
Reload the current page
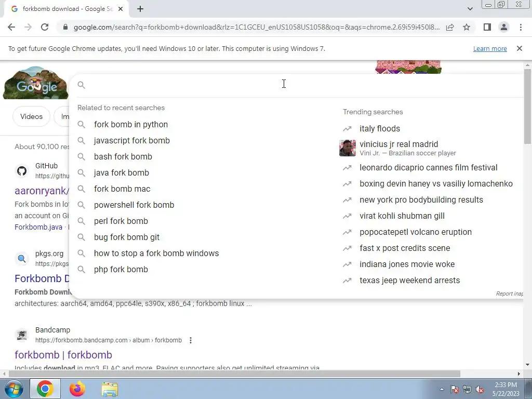click(45, 27)
